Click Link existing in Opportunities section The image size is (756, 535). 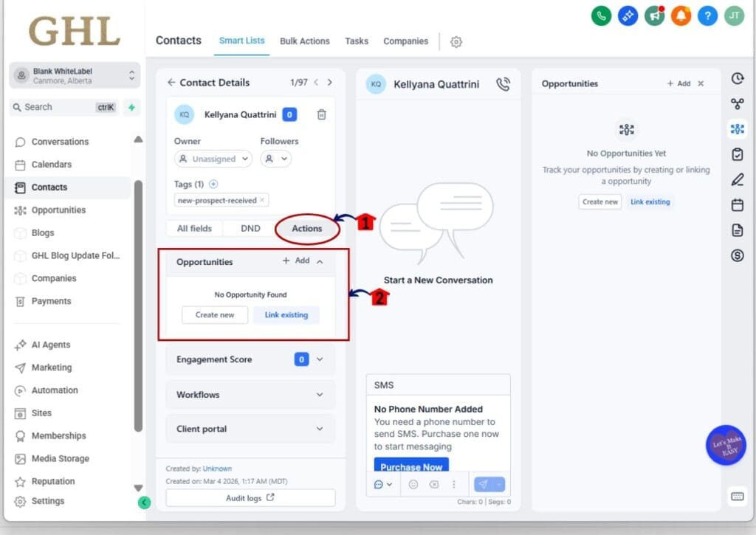click(286, 315)
